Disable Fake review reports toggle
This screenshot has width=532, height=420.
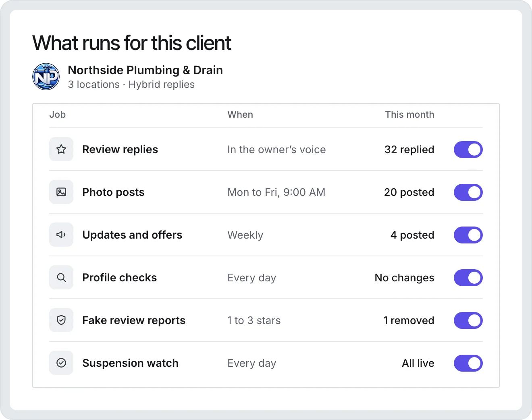coord(468,320)
